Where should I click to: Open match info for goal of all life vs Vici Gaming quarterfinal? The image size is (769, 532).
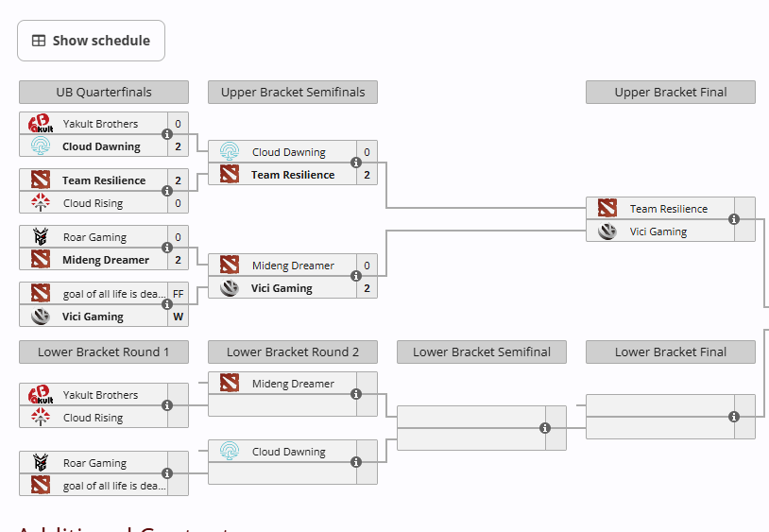167,304
